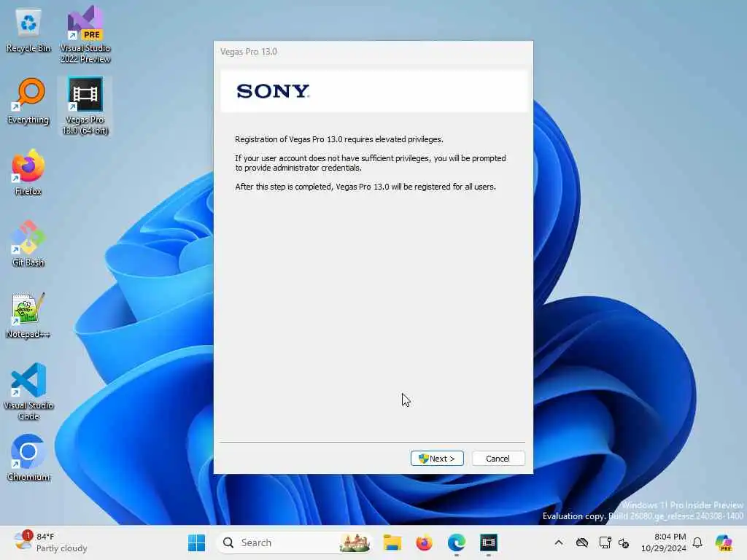Show hidden system tray icons chevron

pos(559,542)
